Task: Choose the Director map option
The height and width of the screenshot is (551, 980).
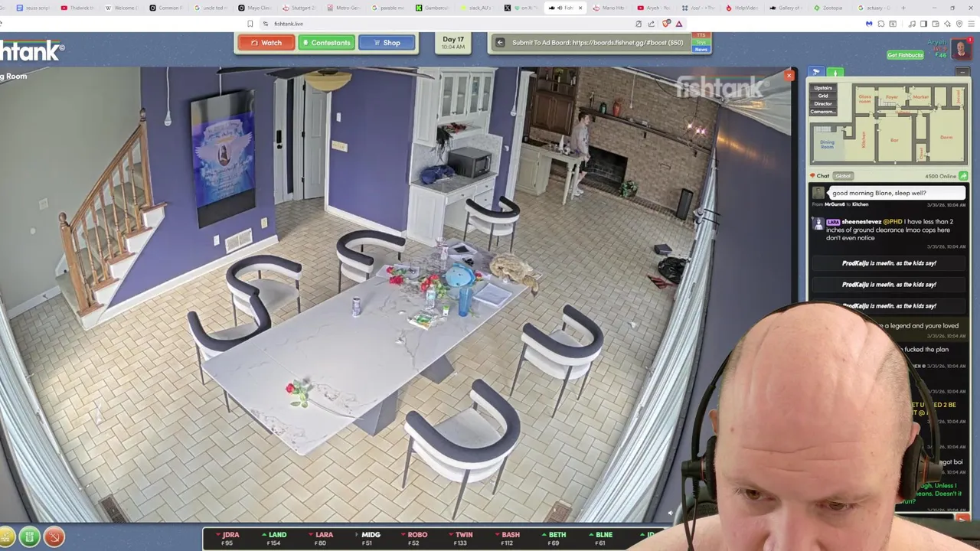Action: click(823, 103)
